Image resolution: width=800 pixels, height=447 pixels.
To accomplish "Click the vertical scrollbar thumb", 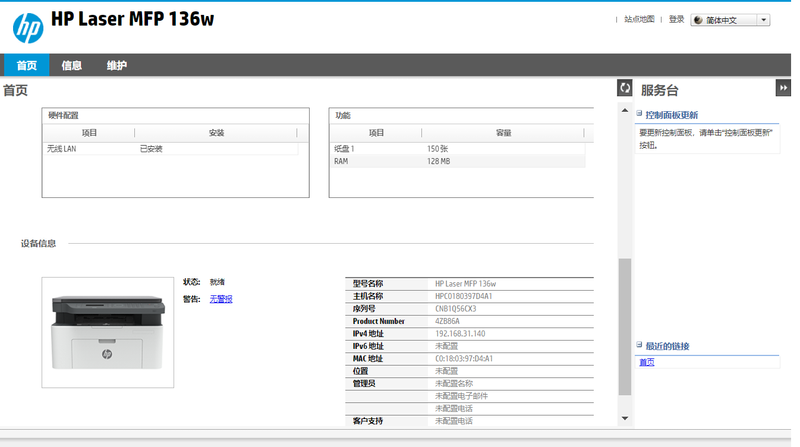I will pos(625,327).
